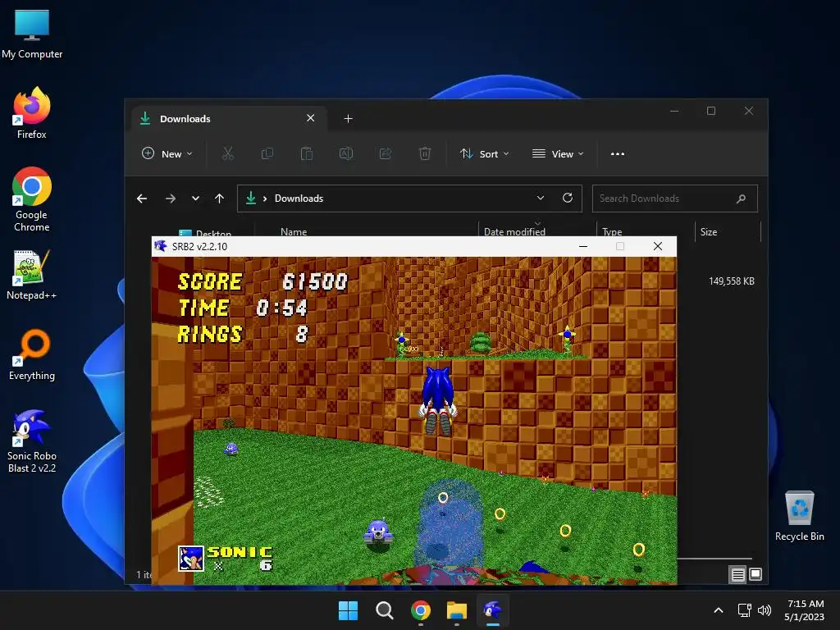Expand recent locations chevron
Image resolution: width=840 pixels, height=630 pixels.
tap(195, 199)
